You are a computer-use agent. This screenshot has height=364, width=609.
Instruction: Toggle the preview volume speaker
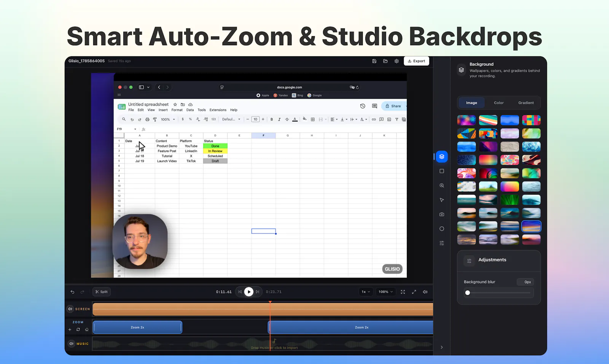pos(425,292)
